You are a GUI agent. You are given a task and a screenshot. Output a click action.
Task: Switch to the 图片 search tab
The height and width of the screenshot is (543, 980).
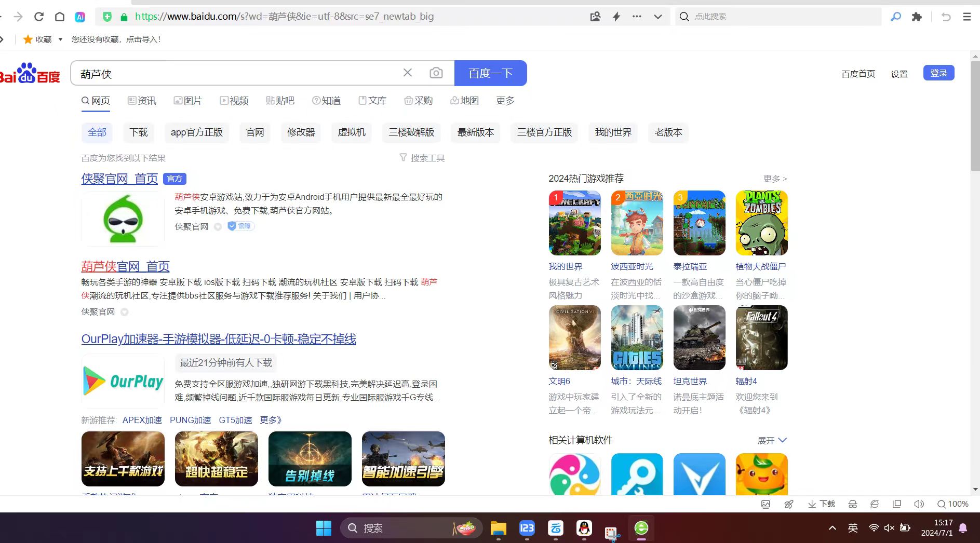pyautogui.click(x=187, y=101)
